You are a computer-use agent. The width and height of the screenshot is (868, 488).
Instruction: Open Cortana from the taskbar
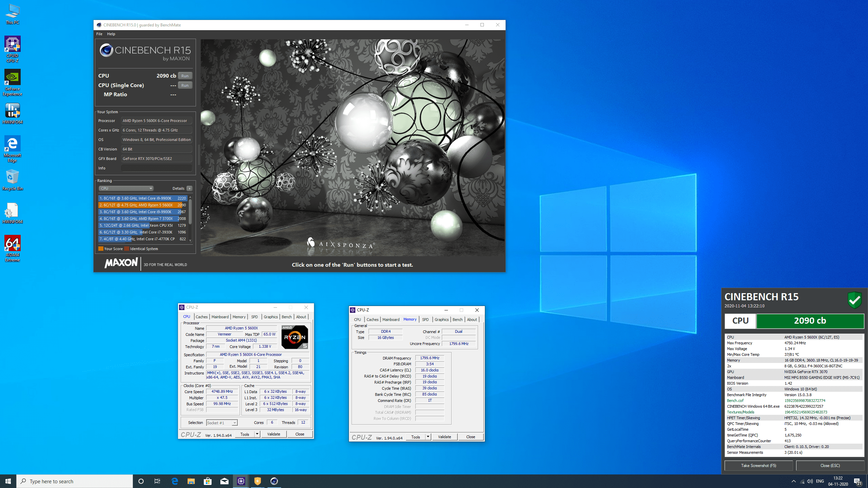point(141,481)
